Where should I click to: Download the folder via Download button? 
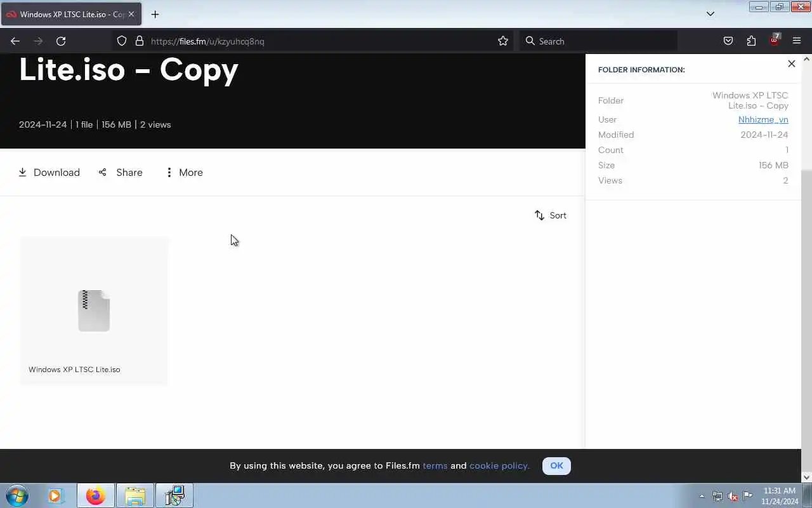point(49,173)
